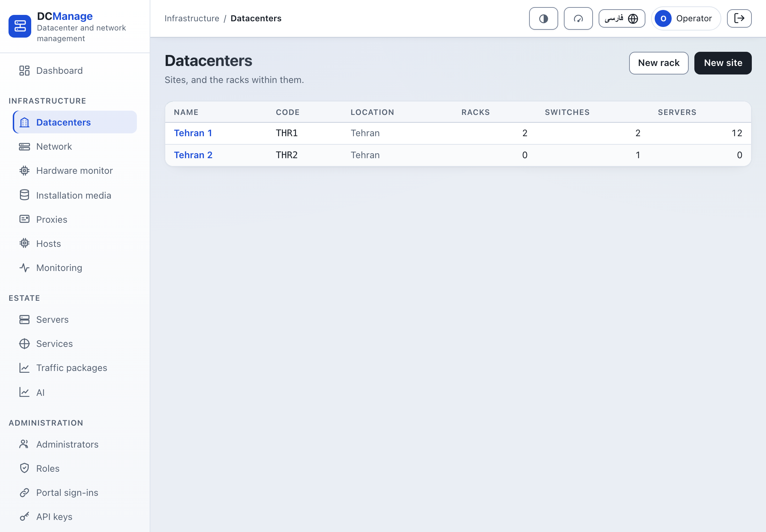Click the LOCATION column header
The image size is (766, 532).
point(372,112)
